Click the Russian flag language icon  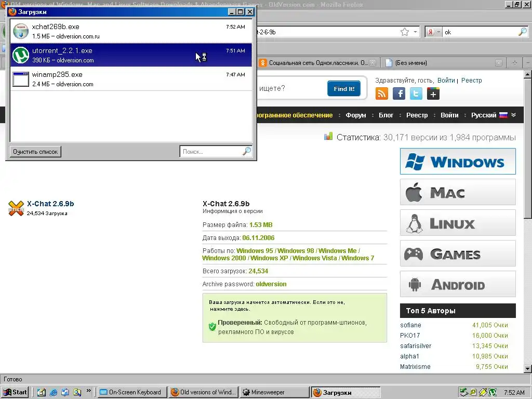(503, 115)
